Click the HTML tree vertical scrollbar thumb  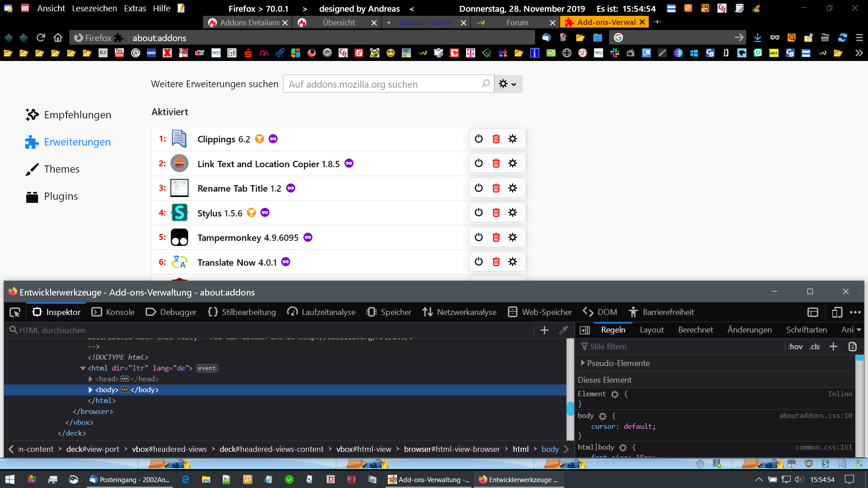click(570, 408)
